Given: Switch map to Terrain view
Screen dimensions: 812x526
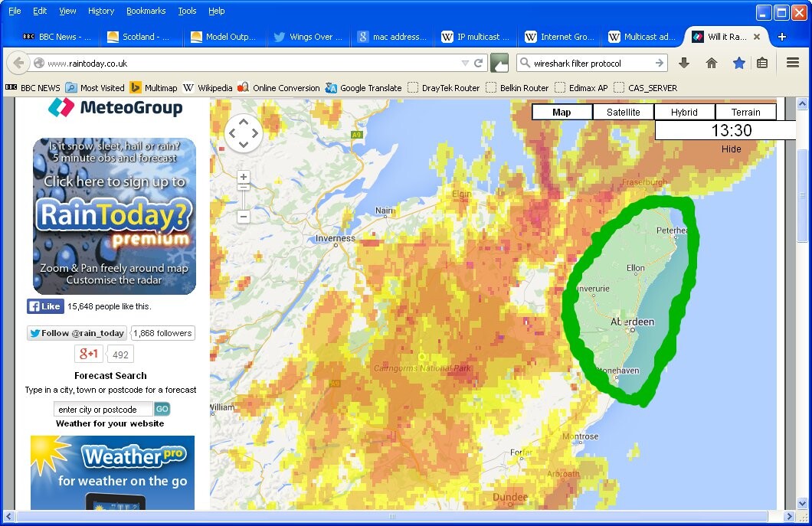Looking at the screenshot, I should click(745, 113).
